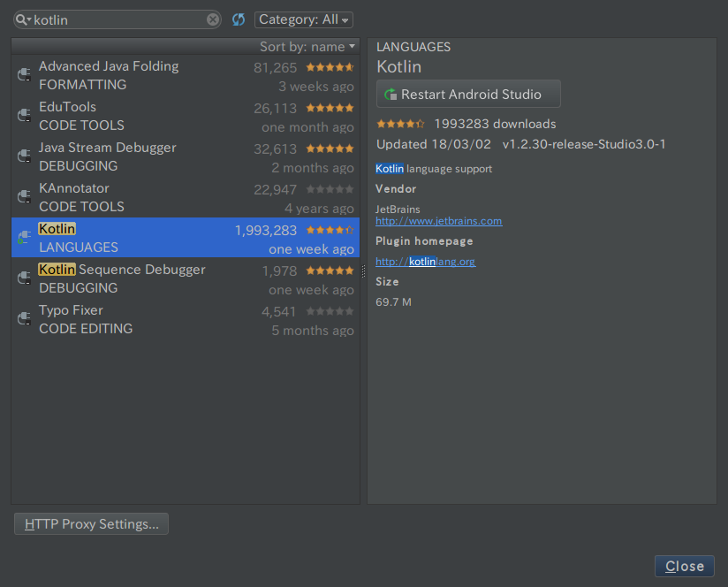Image resolution: width=728 pixels, height=587 pixels.
Task: Select Typo Fixer plugin row
Action: click(186, 319)
